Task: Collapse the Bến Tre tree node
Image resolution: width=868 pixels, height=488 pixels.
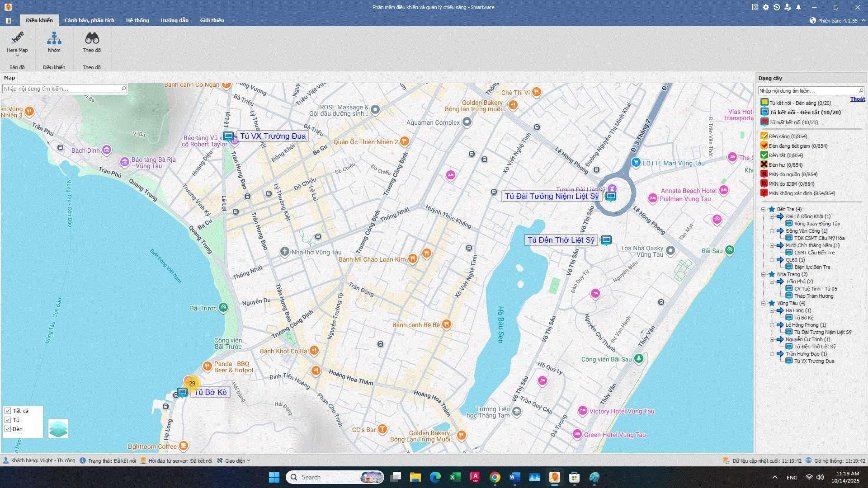Action: tap(764, 209)
